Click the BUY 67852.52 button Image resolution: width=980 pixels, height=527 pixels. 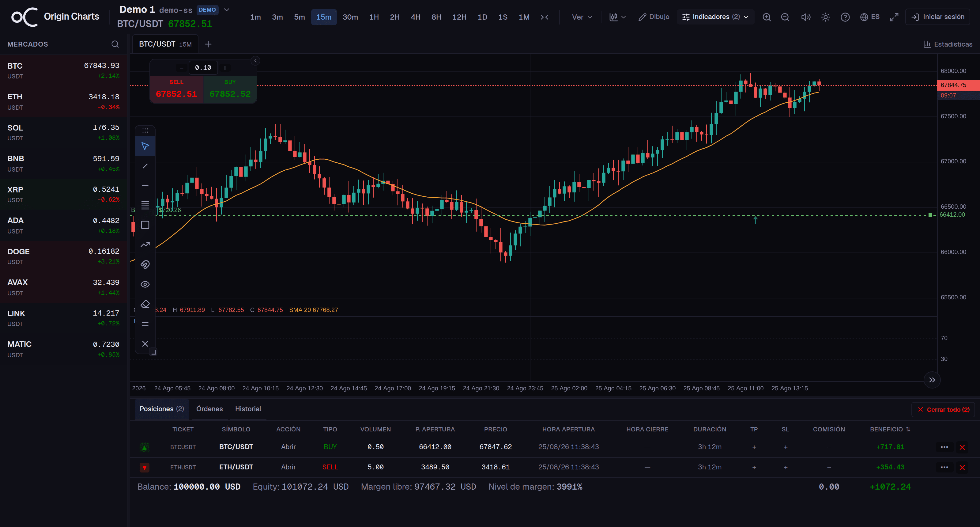click(230, 89)
